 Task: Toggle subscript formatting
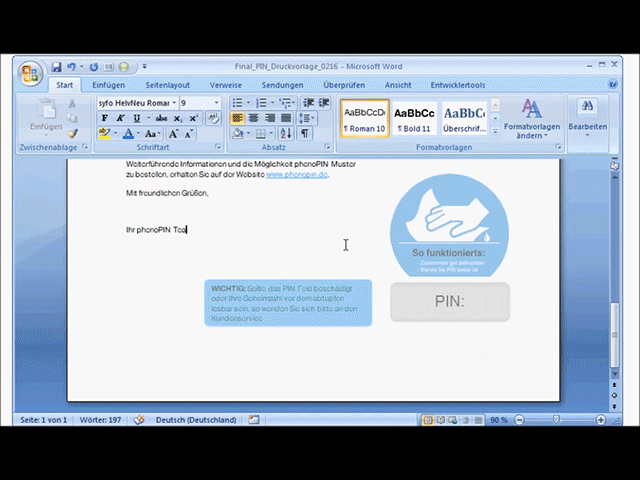(x=177, y=118)
